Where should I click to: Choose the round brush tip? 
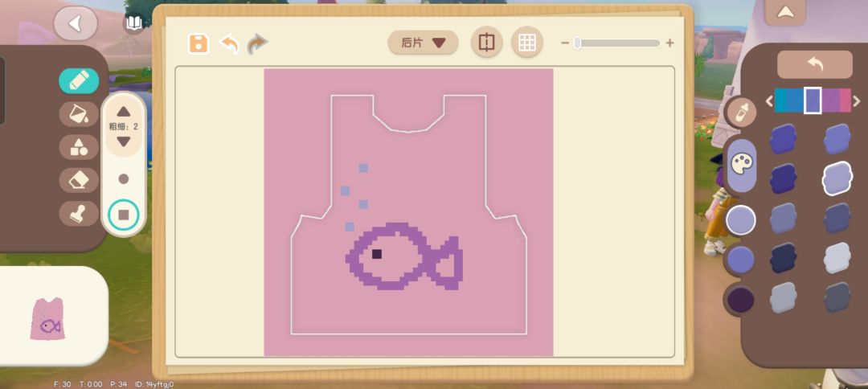tap(124, 178)
